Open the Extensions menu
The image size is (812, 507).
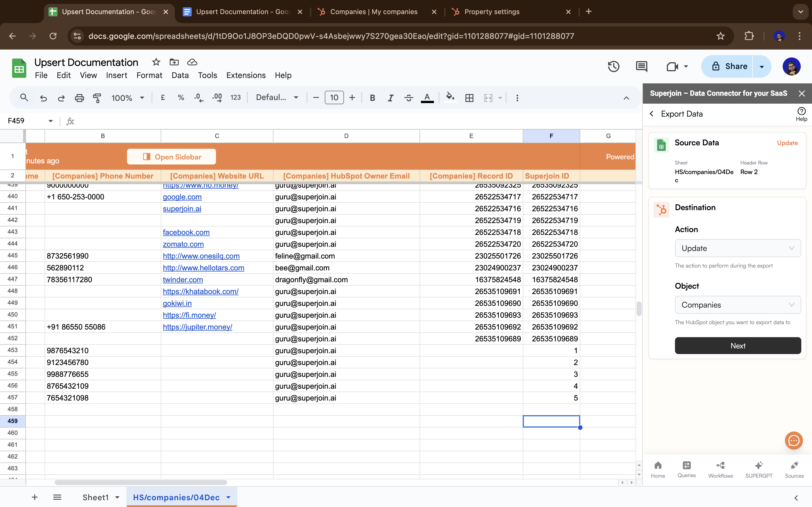[246, 75]
